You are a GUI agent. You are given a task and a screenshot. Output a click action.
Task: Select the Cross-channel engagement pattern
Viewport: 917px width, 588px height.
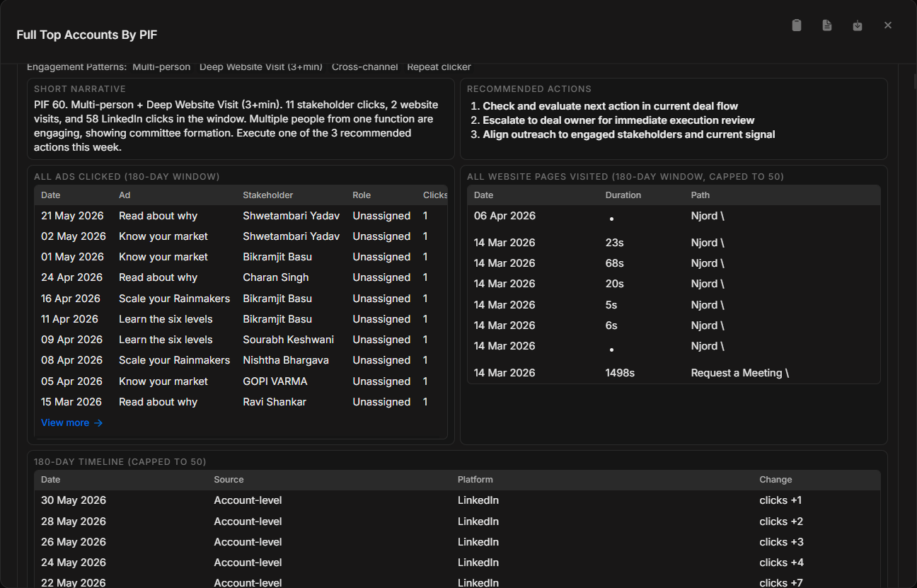(365, 67)
